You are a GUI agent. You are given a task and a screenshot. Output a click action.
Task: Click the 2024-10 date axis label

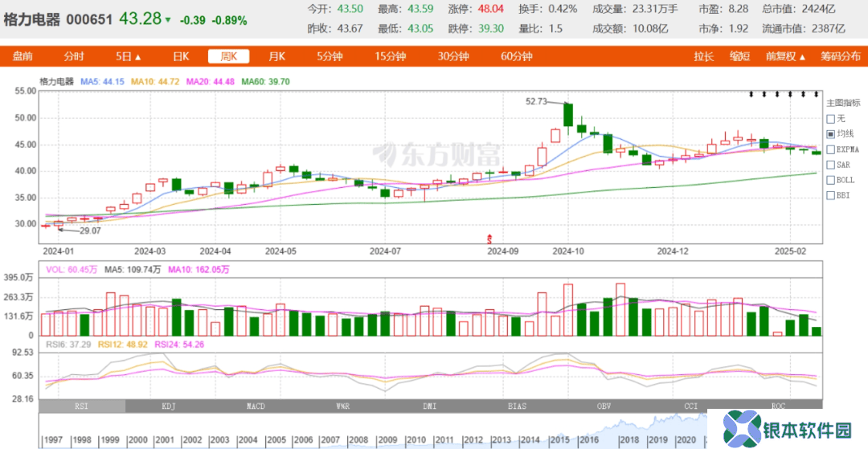(x=567, y=251)
